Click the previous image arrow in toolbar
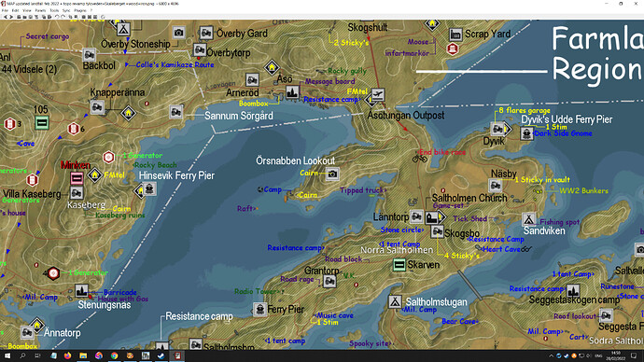The width and height of the screenshot is (644, 362). (6, 17)
